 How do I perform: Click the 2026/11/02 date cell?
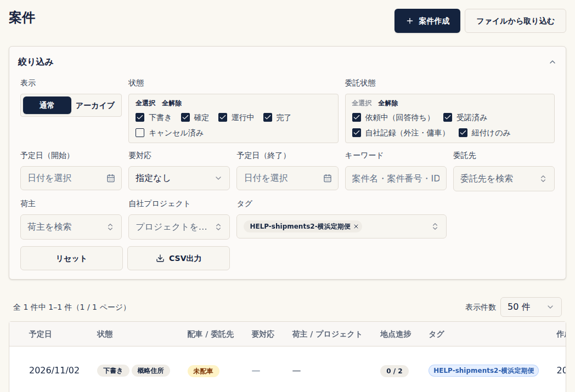tap(54, 371)
